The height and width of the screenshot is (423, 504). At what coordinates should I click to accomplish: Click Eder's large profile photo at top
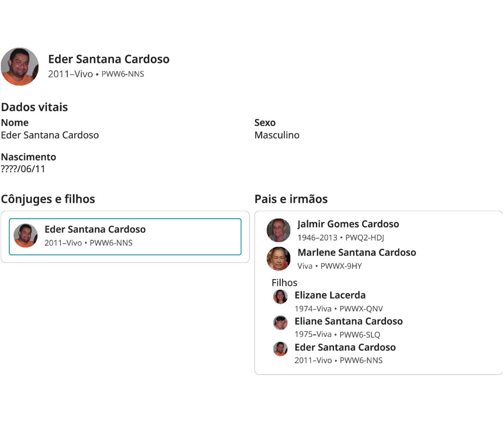point(20,67)
